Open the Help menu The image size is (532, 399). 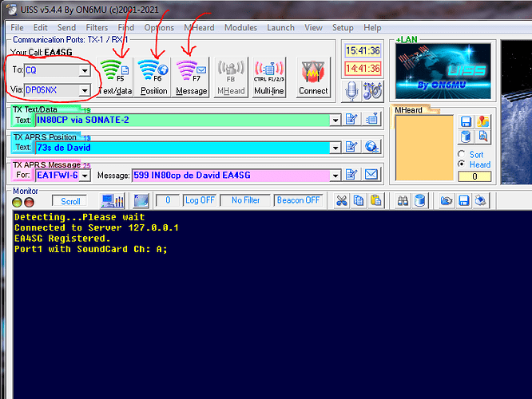coord(372,27)
